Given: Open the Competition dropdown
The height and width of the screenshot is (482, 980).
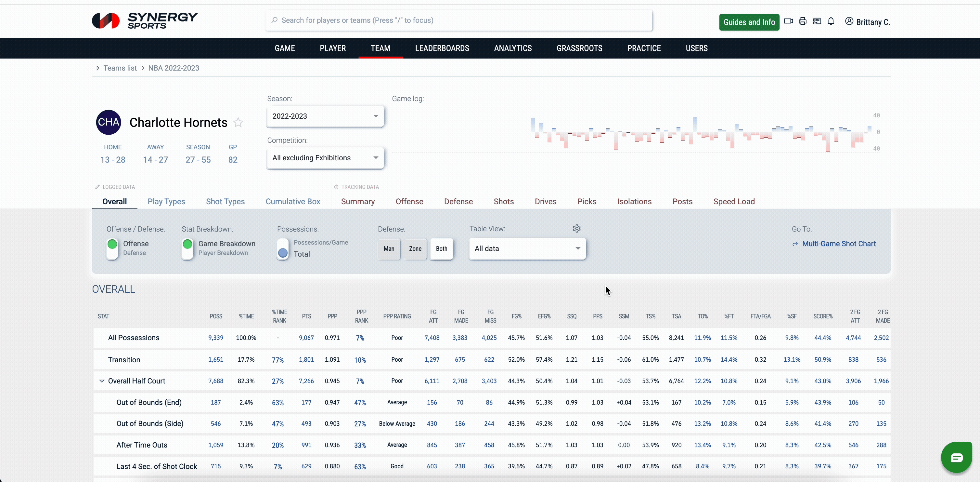Looking at the screenshot, I should 325,158.
